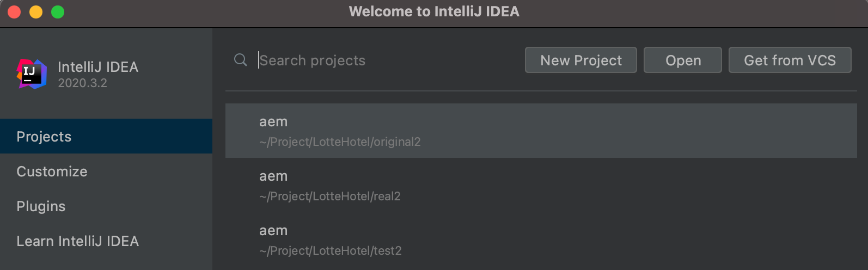Click the ~/Project/LotteHotel/original2 path text

tap(340, 142)
